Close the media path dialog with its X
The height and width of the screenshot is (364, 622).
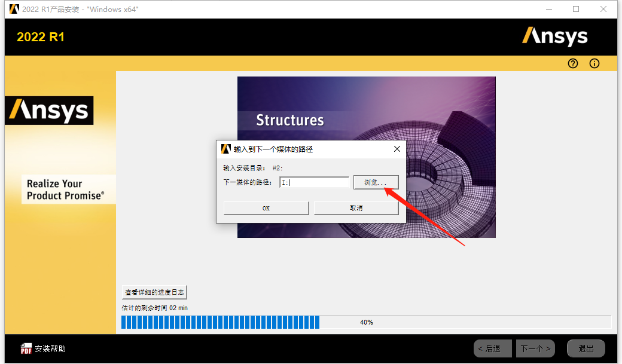[x=397, y=149]
